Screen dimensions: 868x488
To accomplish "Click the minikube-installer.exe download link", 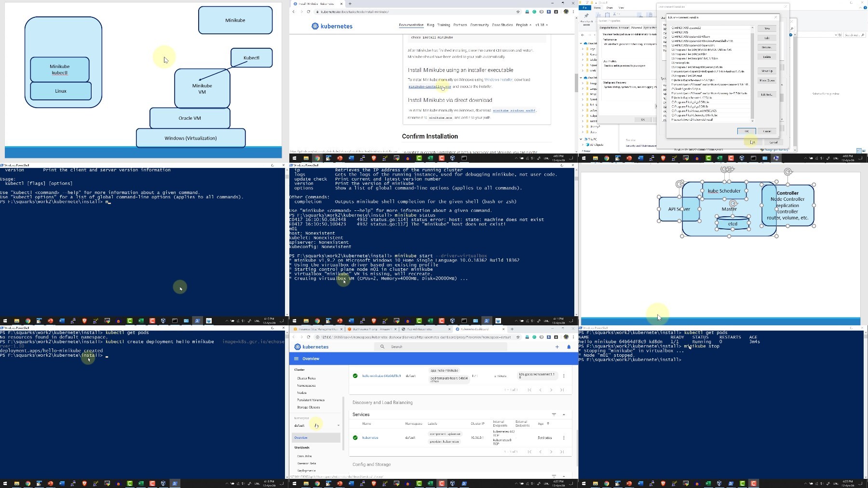I will pyautogui.click(x=430, y=86).
